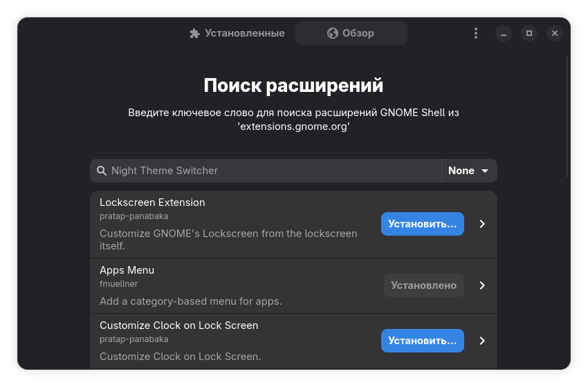This screenshot has width=588, height=387.
Task: Click the 'extensions.gnome.org' subtitle text
Action: coord(293,126)
